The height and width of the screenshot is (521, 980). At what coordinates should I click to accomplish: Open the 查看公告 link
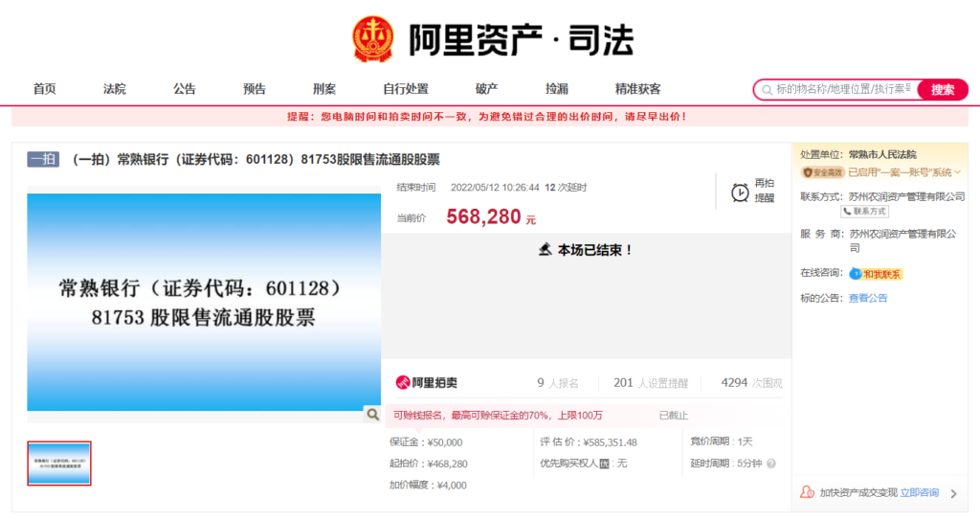coord(868,298)
